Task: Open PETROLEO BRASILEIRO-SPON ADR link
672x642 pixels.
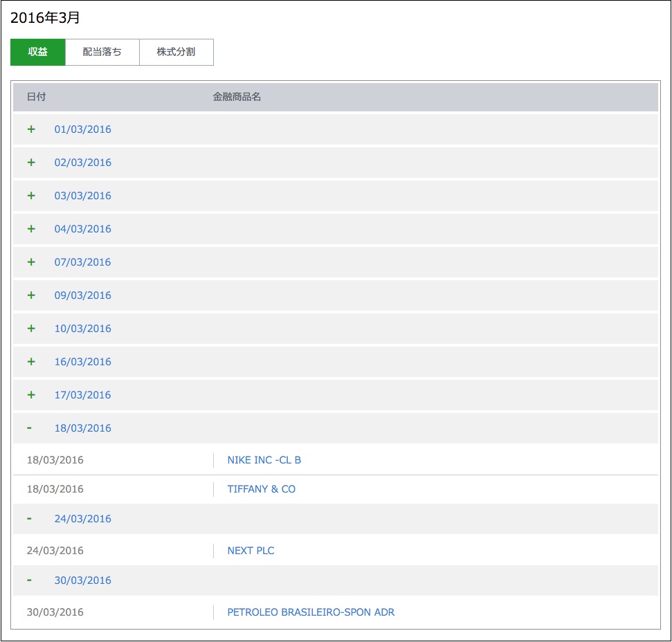Action: pos(311,612)
